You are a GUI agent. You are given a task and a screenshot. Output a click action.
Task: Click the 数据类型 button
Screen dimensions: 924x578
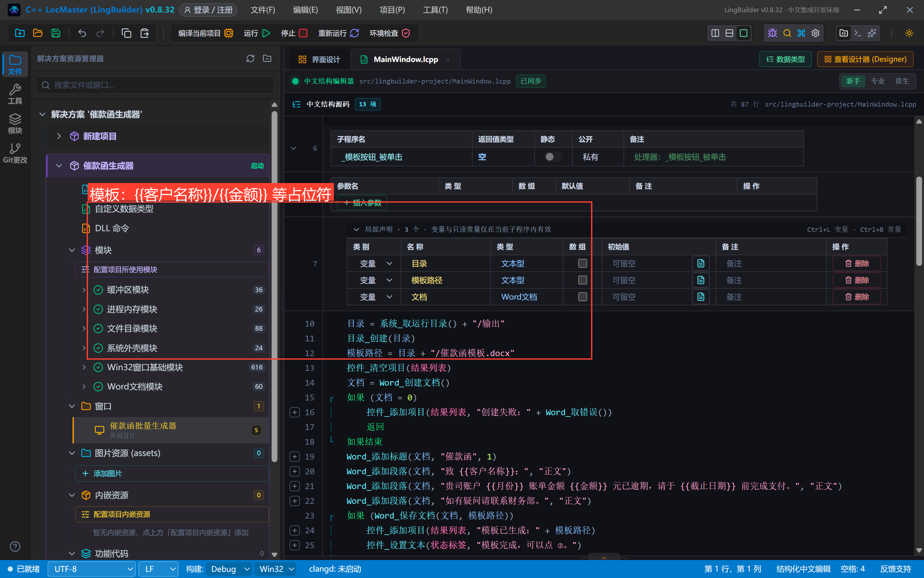tap(786, 59)
